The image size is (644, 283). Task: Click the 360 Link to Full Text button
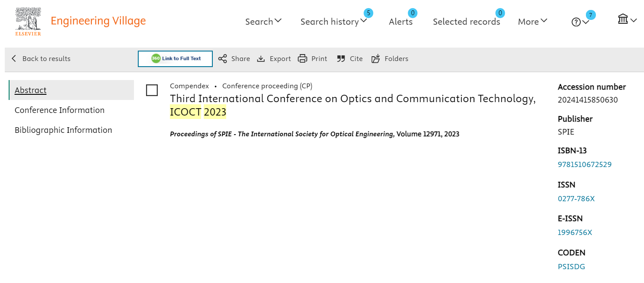click(x=175, y=59)
